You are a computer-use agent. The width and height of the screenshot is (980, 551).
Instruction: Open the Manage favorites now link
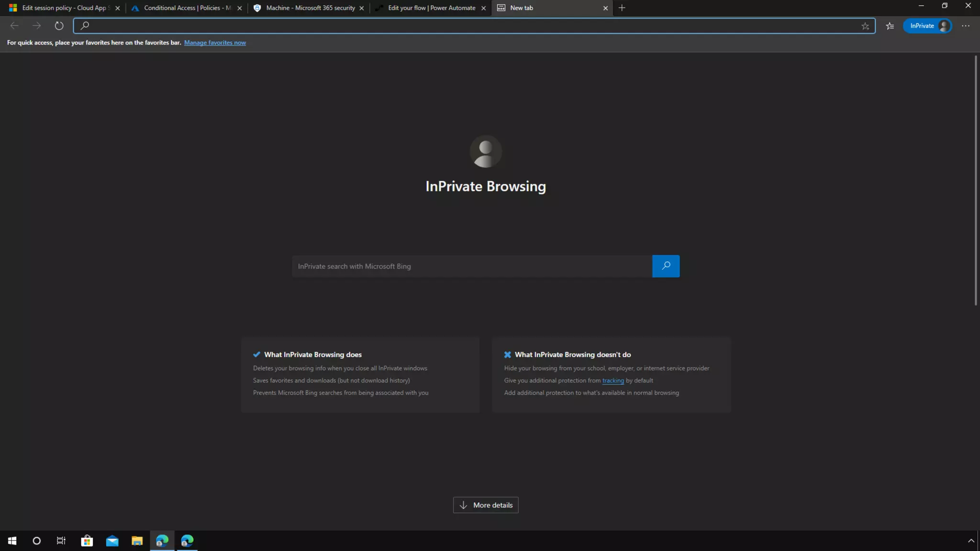point(215,43)
